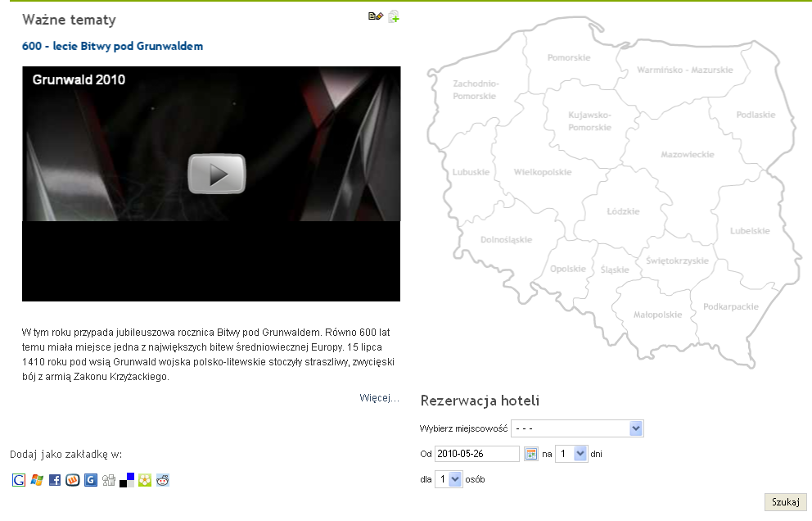
Task: Bookmark with blue G icon
Action: click(x=91, y=480)
